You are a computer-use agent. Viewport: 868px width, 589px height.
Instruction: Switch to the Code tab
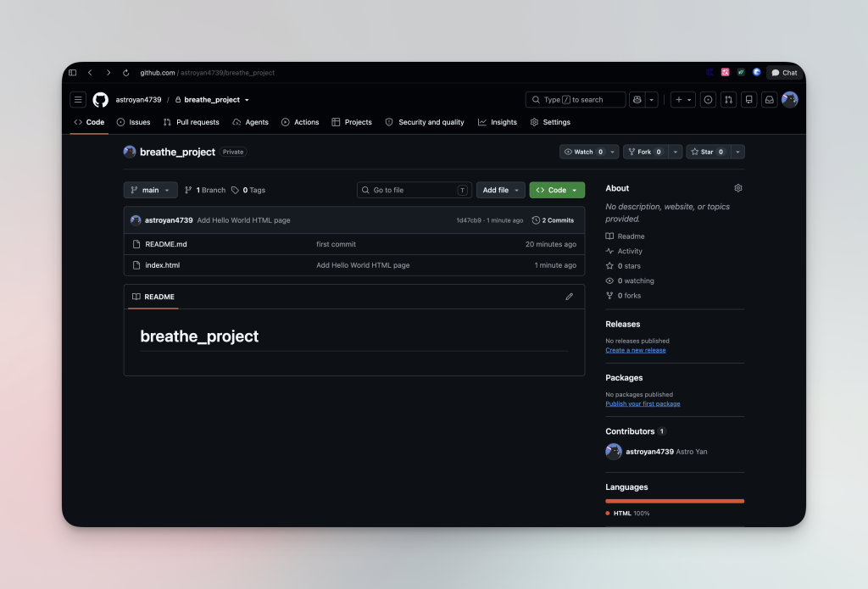click(x=90, y=122)
